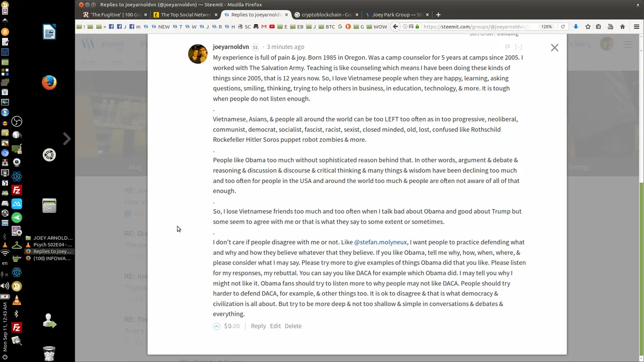Open the @stefan.molyneux mention link
Screen dimensions: 644x362
click(x=380, y=242)
